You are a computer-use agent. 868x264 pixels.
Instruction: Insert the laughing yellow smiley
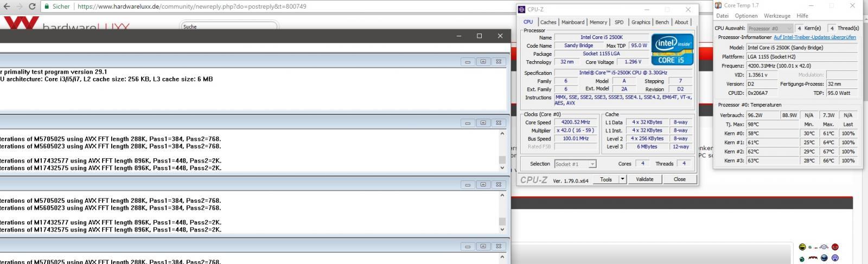(x=802, y=247)
